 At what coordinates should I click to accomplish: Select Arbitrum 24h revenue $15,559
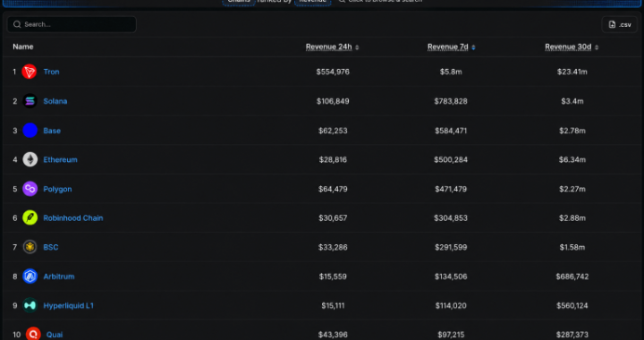pyautogui.click(x=333, y=276)
